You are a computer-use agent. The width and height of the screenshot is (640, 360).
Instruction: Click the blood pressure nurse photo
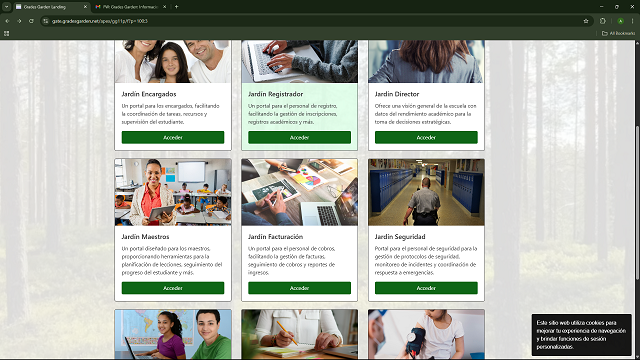point(426,334)
